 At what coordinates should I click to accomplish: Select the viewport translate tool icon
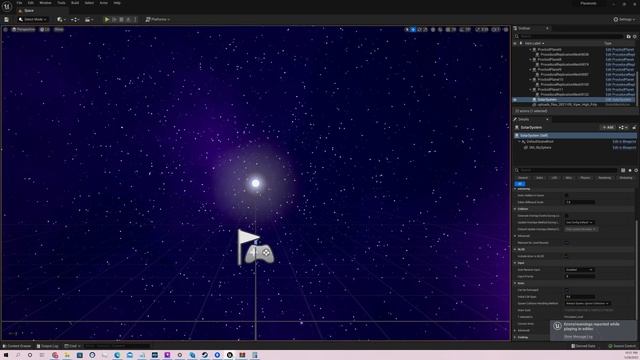coord(413,29)
